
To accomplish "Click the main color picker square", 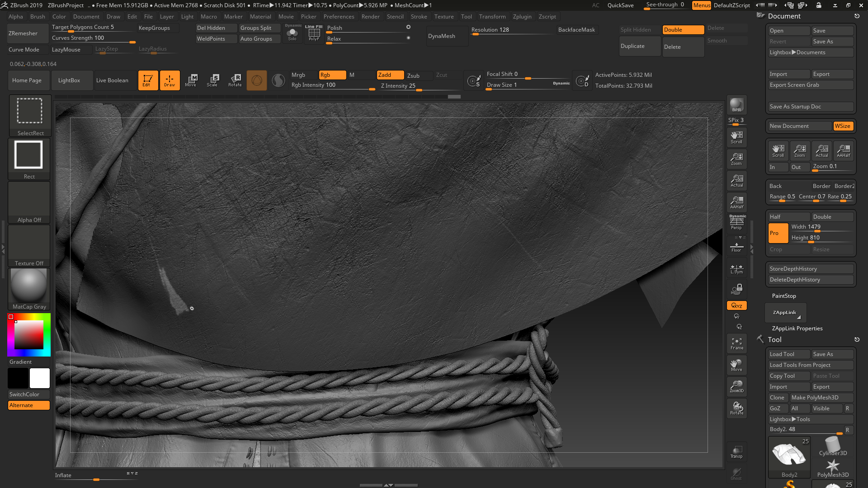I will point(29,335).
